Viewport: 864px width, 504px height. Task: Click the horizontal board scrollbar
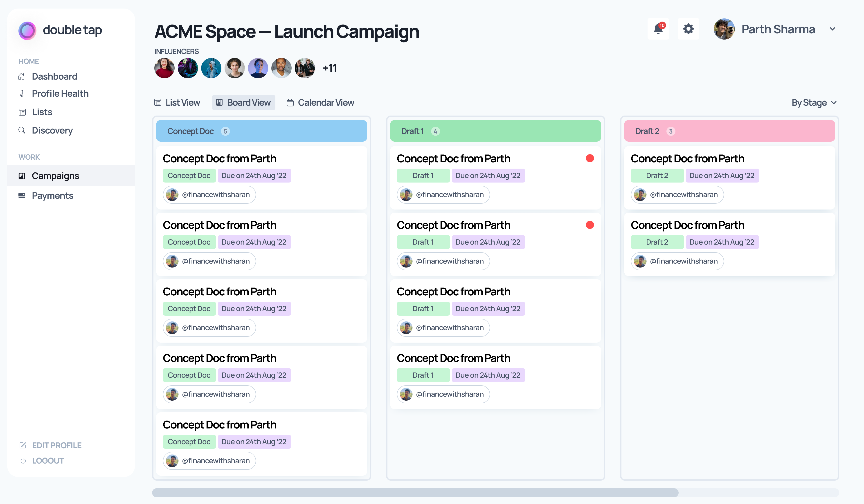415,493
